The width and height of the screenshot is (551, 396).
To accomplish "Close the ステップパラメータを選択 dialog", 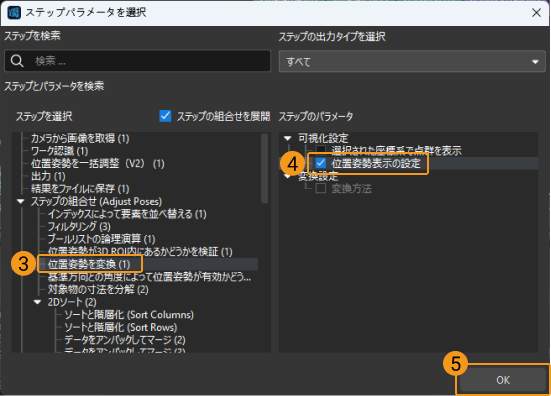I will (x=536, y=13).
